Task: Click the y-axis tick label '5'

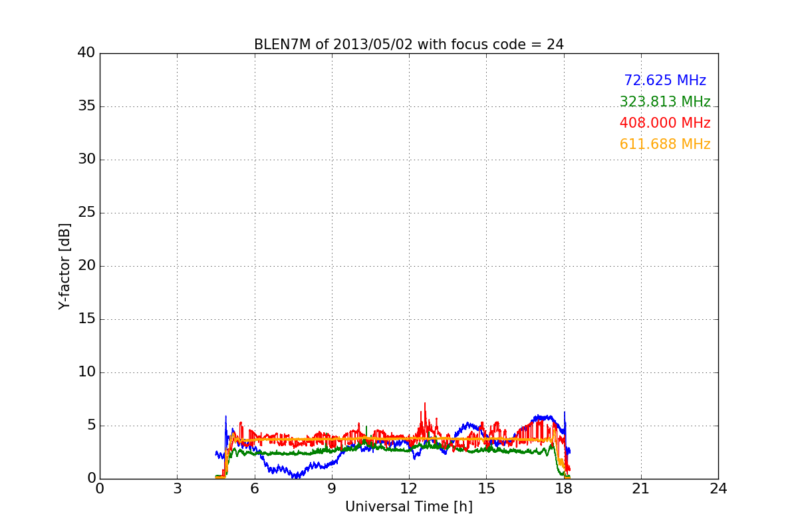Action: (x=91, y=426)
